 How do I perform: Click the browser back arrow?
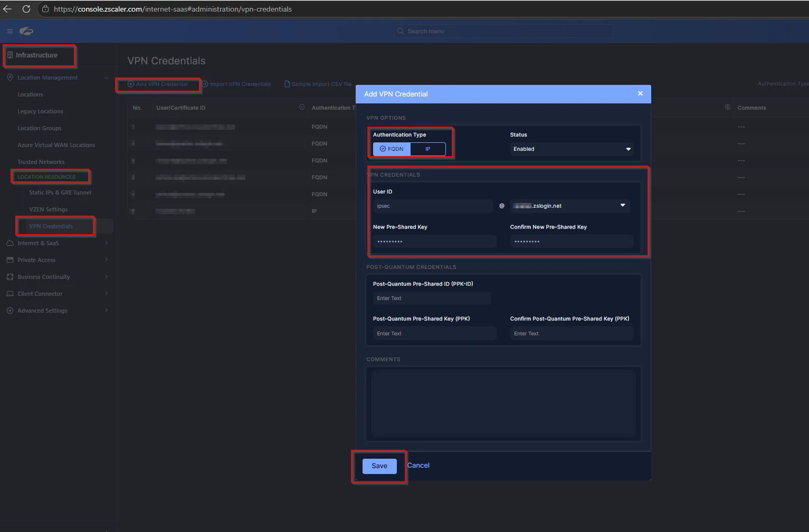point(7,9)
